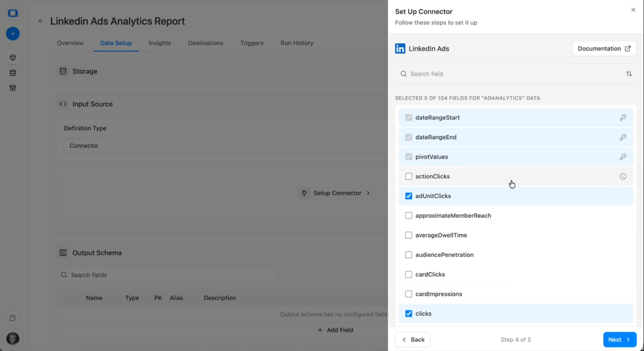Open the cube package icon in sidebar
The height and width of the screenshot is (351, 644).
coord(13,58)
